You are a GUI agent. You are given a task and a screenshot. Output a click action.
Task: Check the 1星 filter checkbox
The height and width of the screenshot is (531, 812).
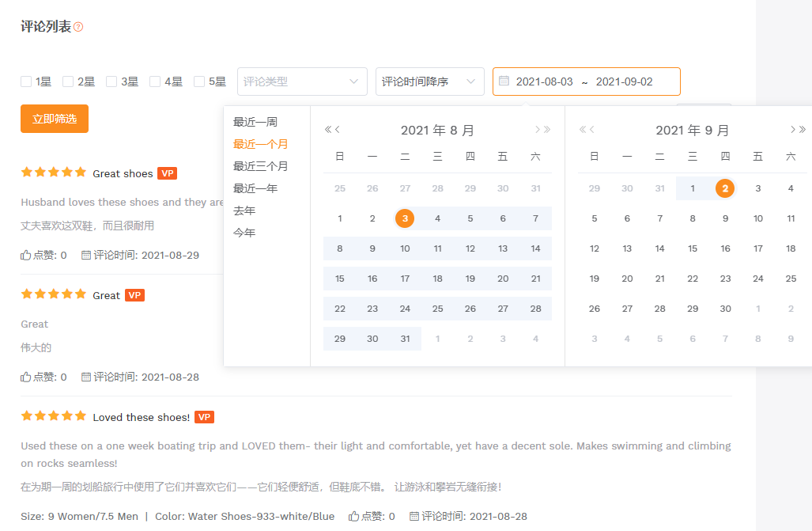pos(26,82)
